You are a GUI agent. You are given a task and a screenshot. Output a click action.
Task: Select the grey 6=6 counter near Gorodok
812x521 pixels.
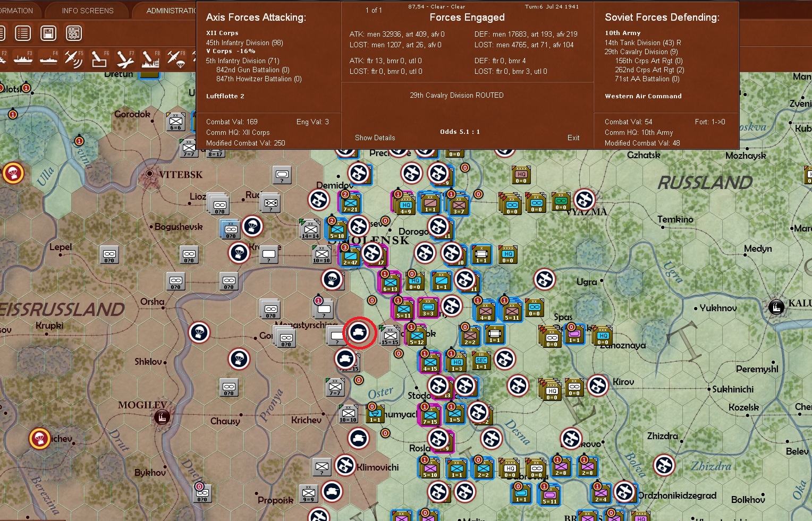click(175, 122)
